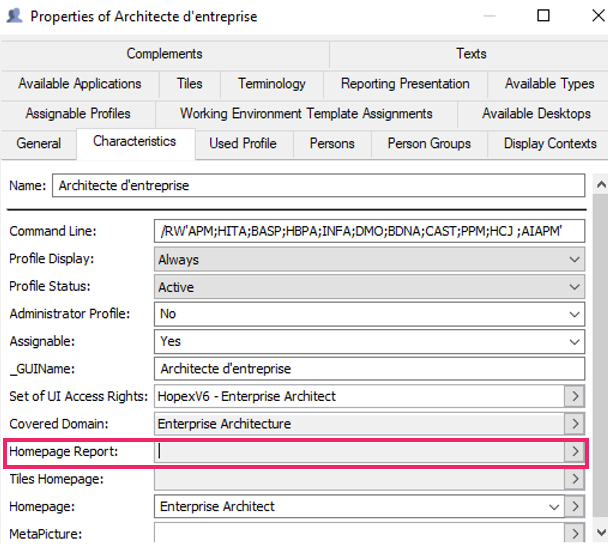Select the Tiles tab

(190, 84)
